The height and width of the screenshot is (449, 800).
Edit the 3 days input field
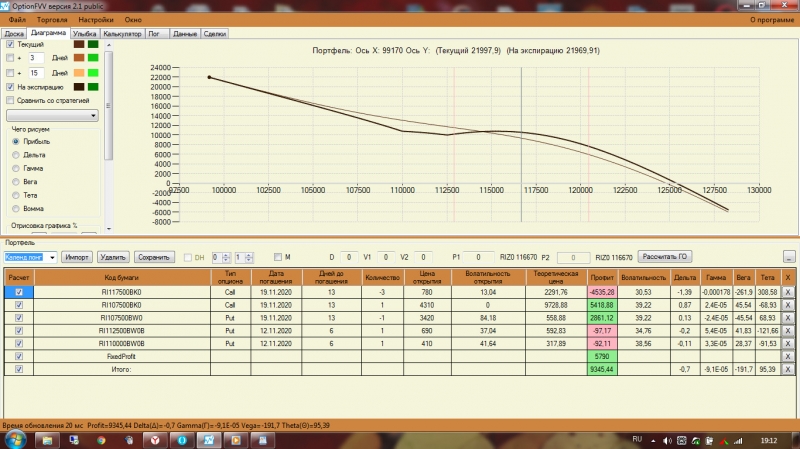tap(36, 58)
